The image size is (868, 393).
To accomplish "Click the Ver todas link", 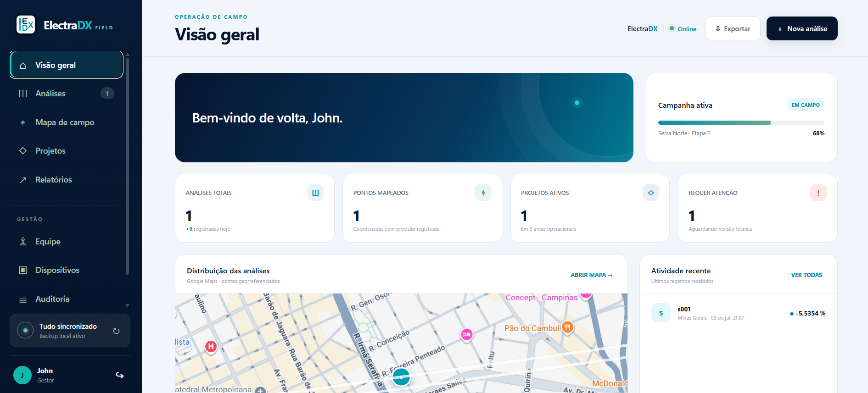I will tap(806, 275).
